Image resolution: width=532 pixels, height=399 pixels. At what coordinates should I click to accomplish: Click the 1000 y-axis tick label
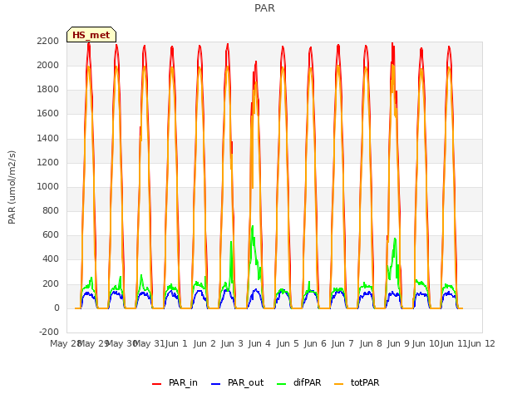(x=48, y=186)
